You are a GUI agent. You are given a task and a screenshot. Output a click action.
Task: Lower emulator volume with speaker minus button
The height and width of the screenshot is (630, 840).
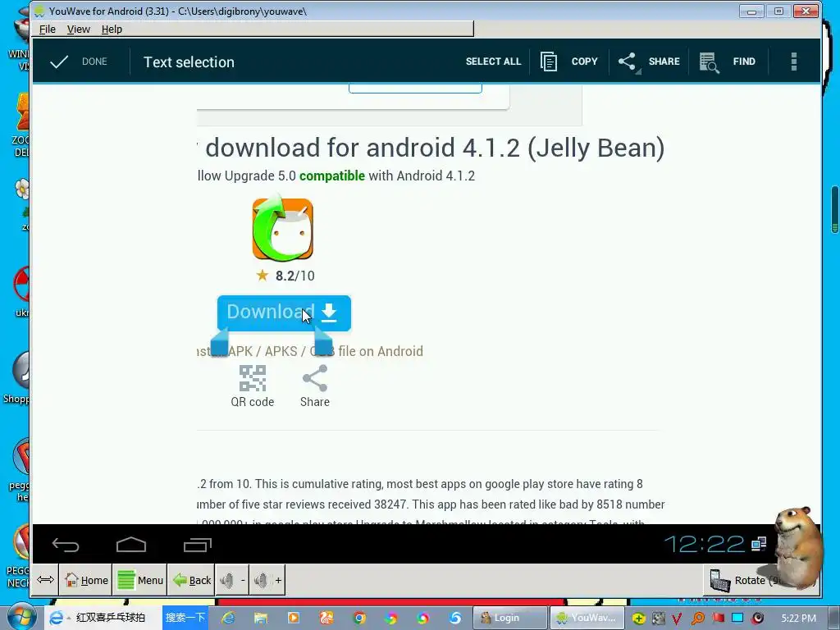pyautogui.click(x=232, y=580)
